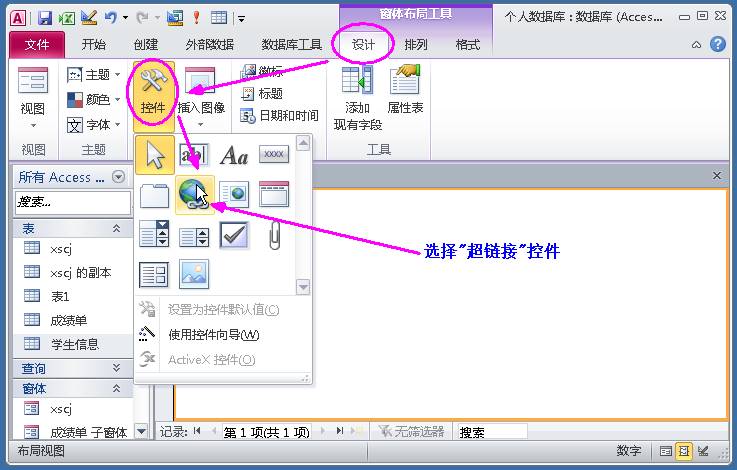
Task: Open the 视图 view button in ribbon
Action: coord(32,98)
